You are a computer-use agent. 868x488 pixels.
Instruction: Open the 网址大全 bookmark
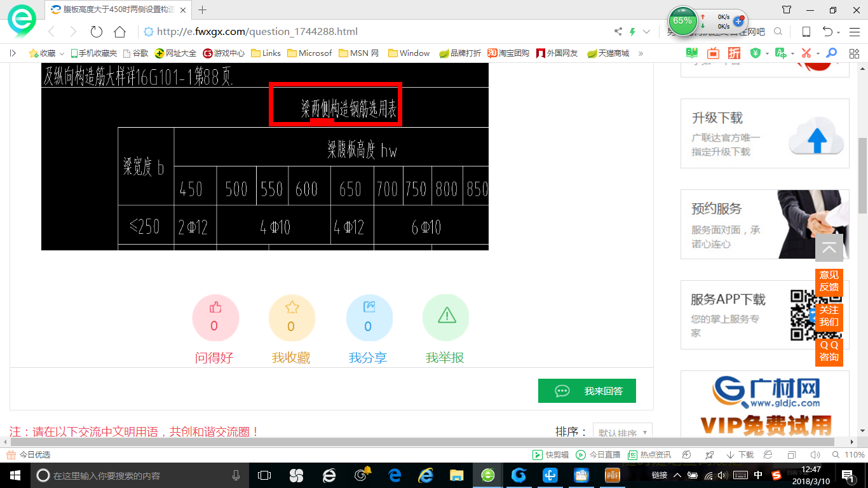[x=176, y=53]
